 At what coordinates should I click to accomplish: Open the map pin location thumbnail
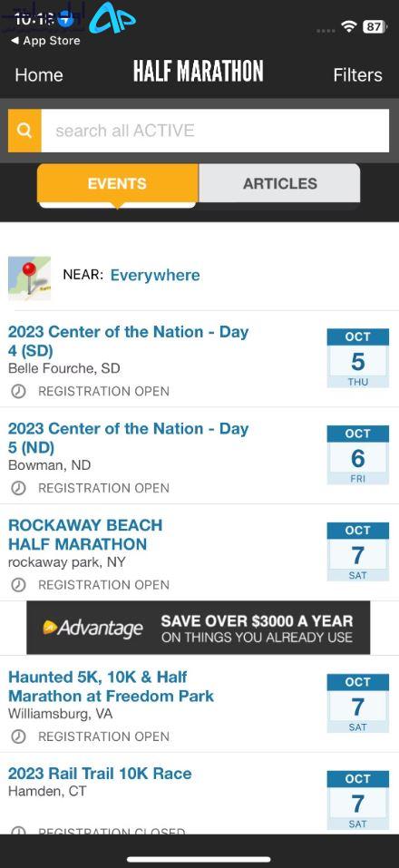(29, 278)
